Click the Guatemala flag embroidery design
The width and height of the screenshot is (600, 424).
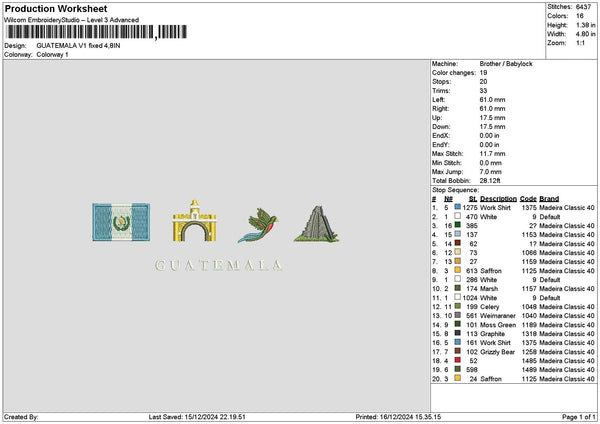[x=121, y=222]
